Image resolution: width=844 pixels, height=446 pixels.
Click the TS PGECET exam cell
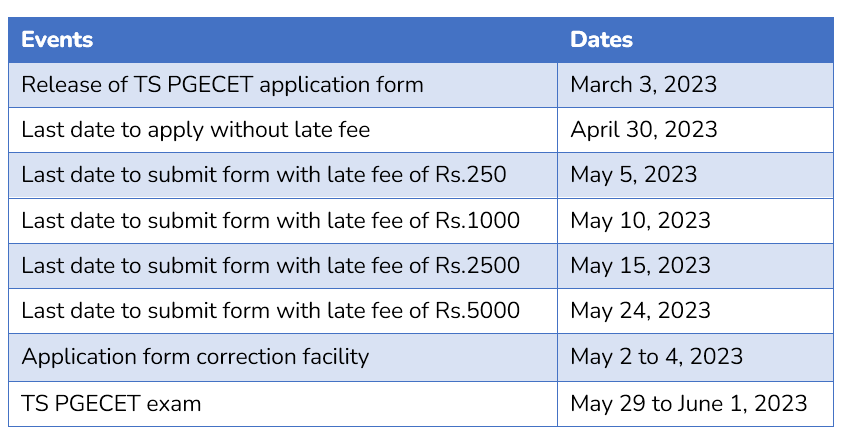[283, 404]
